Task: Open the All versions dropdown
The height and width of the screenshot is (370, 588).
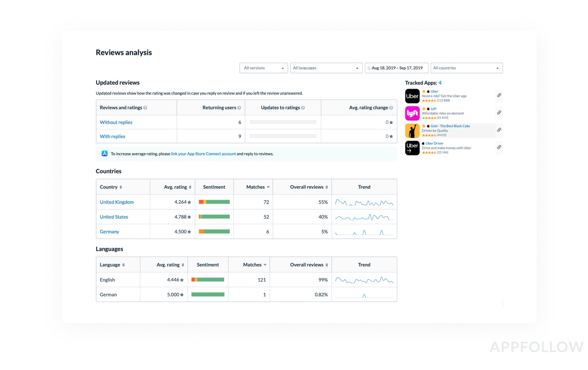Action: tap(263, 68)
